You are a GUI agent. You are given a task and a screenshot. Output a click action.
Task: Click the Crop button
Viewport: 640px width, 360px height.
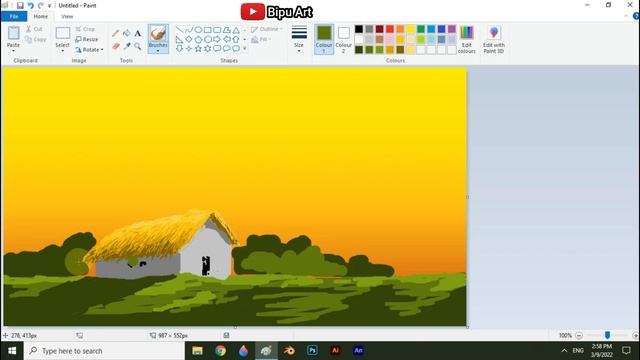tap(85, 29)
